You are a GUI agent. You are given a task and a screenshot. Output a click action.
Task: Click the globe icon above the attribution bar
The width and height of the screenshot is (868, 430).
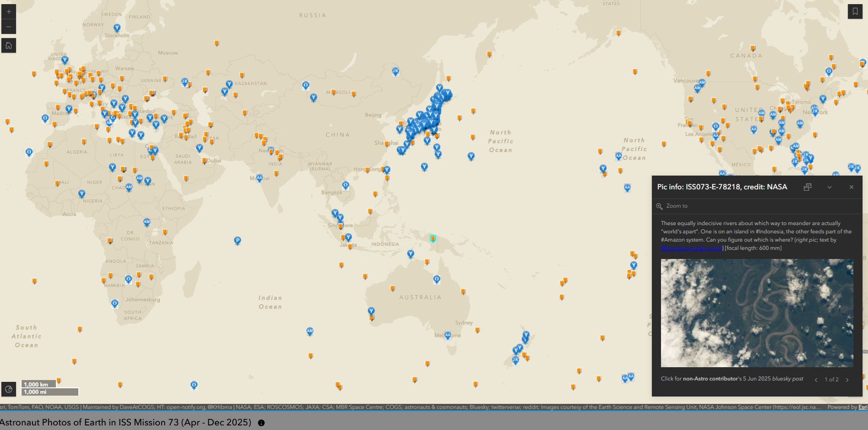coord(9,389)
